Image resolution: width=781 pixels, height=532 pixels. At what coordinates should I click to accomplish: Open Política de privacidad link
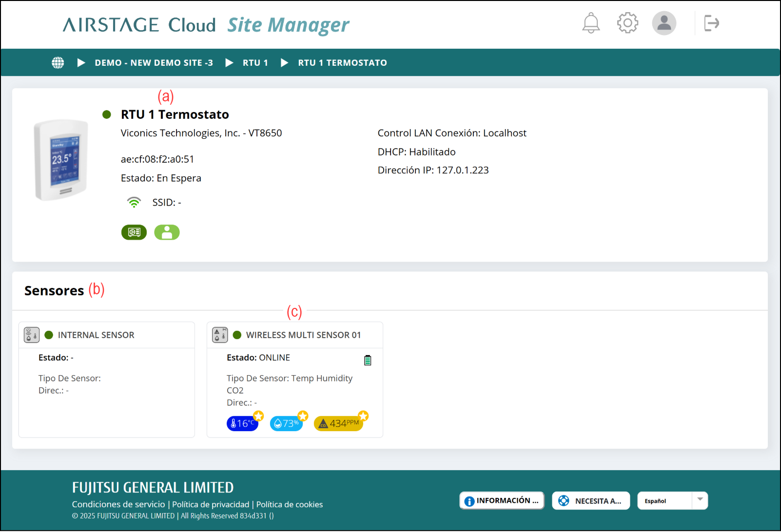click(211, 504)
